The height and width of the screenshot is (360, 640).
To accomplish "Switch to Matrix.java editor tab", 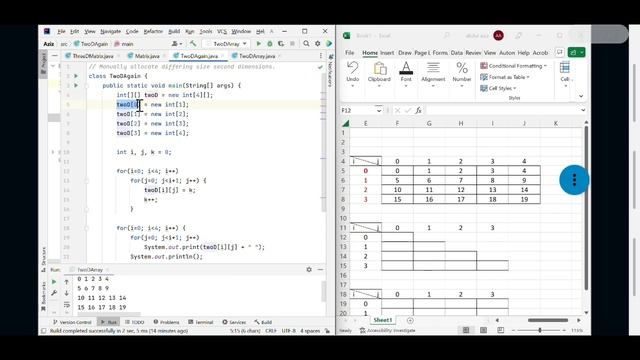I will [x=147, y=56].
